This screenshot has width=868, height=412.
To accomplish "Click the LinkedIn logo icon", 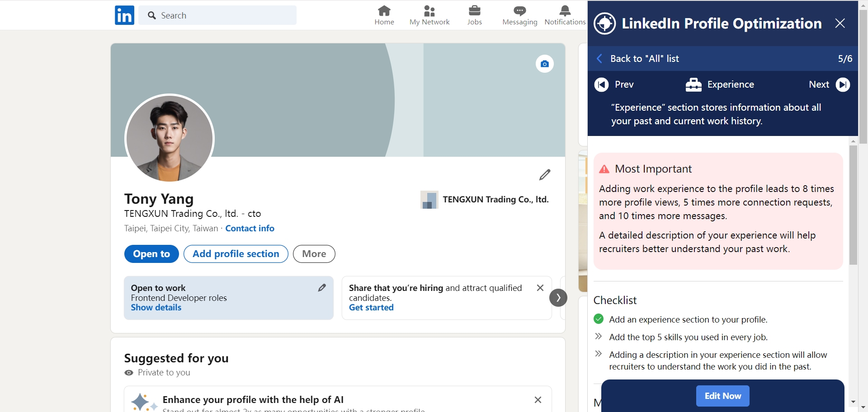I will coord(124,15).
